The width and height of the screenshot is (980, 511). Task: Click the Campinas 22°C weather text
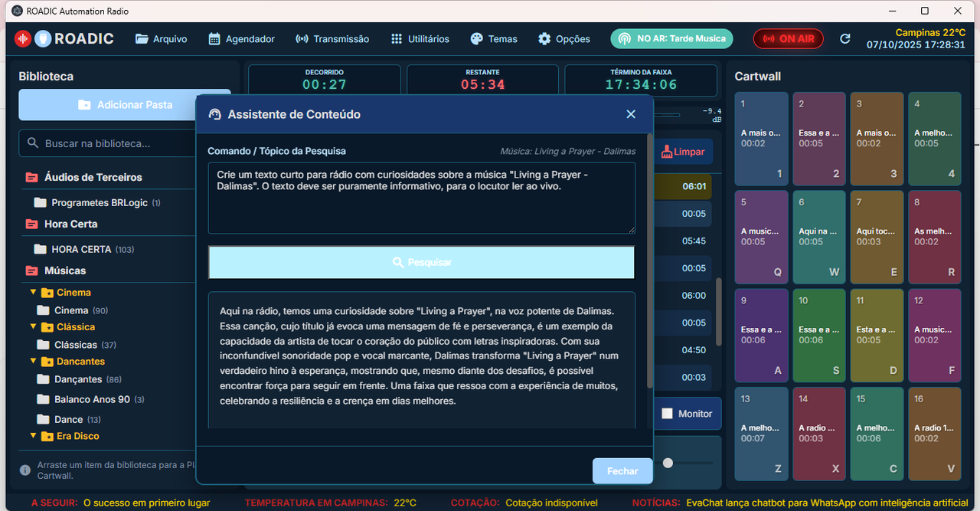(930, 33)
